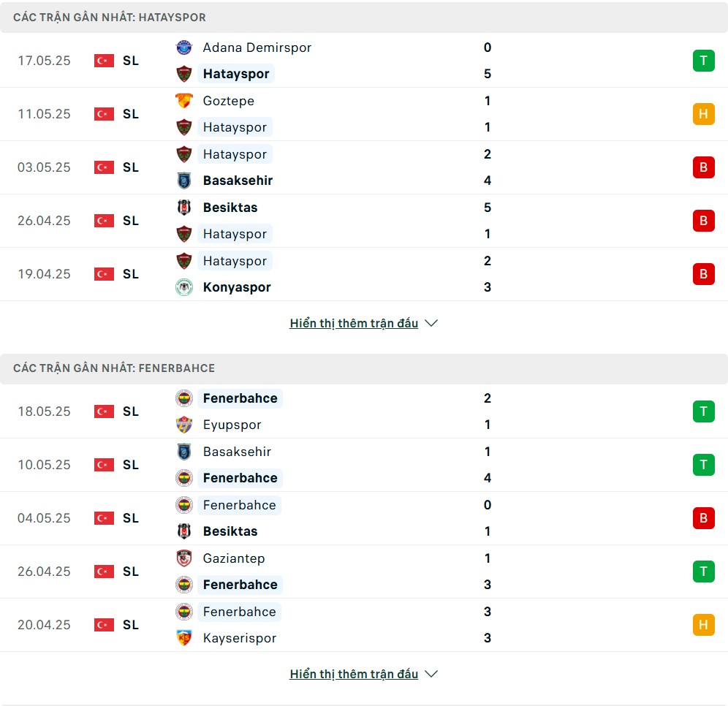Expand more matches under Fenerbahce section
Screen dimensions: 728x706
(x=354, y=674)
